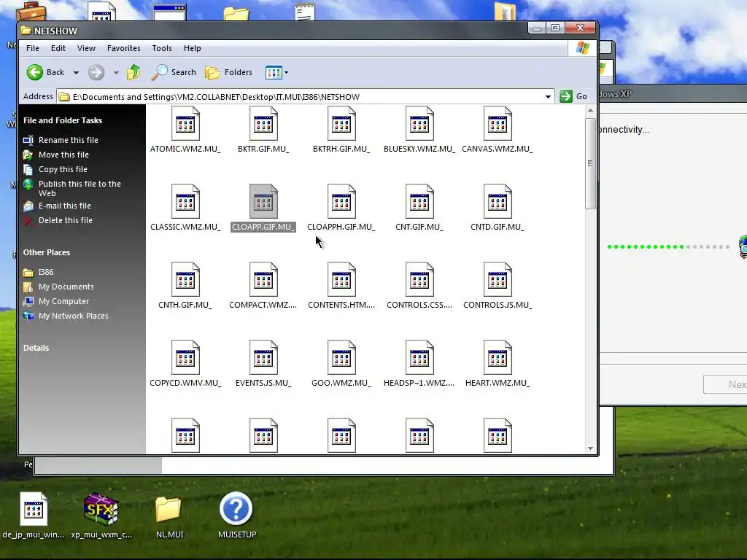Select file COMPACT.WMZ...

[263, 286]
